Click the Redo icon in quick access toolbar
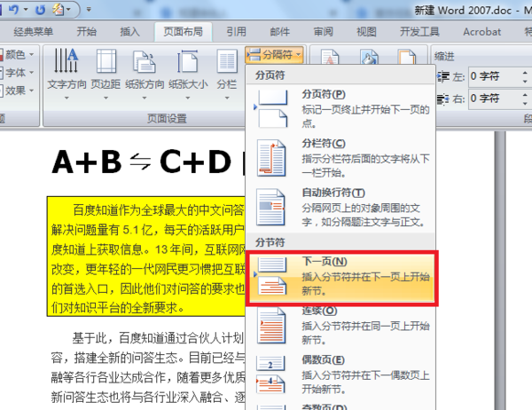 click(41, 10)
